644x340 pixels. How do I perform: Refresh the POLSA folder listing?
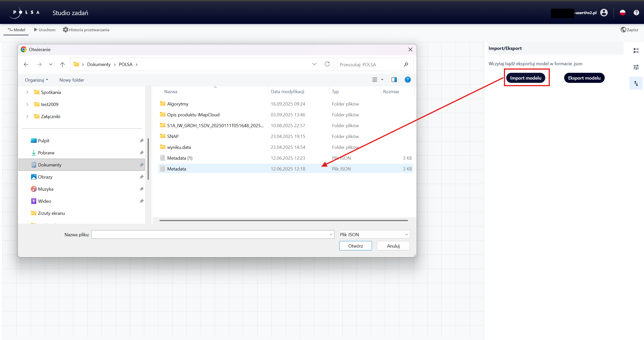pyautogui.click(x=327, y=64)
